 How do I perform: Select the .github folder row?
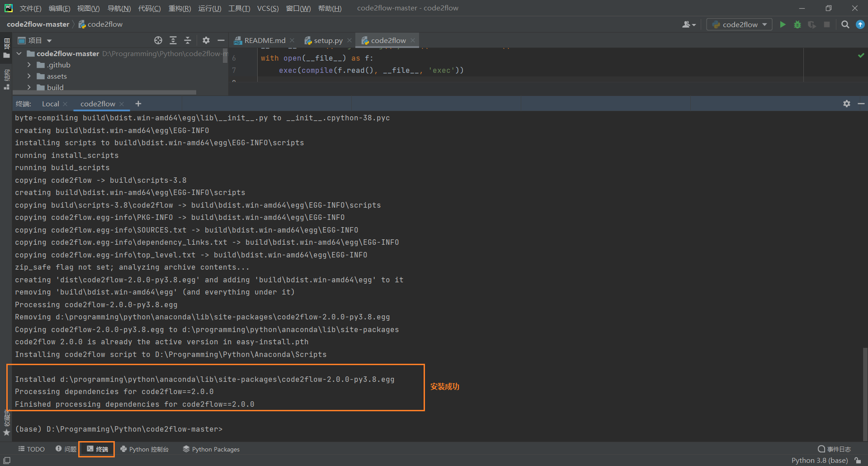tap(120, 65)
